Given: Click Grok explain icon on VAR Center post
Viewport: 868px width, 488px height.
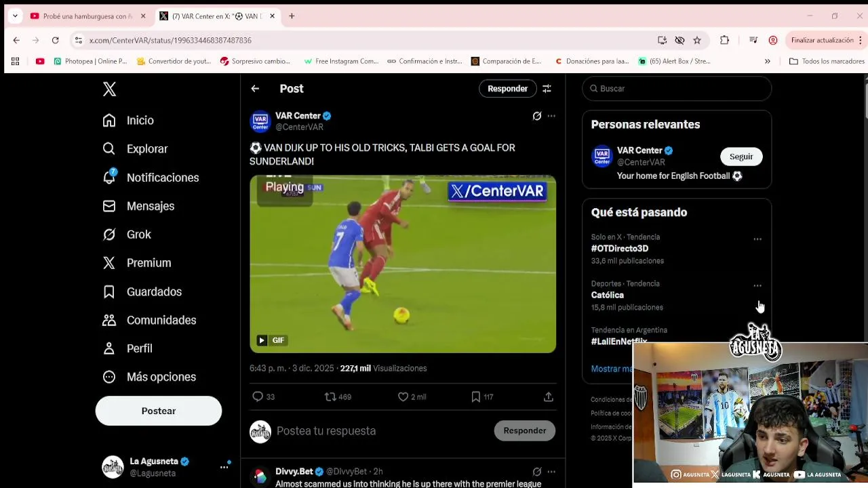Looking at the screenshot, I should [x=536, y=116].
